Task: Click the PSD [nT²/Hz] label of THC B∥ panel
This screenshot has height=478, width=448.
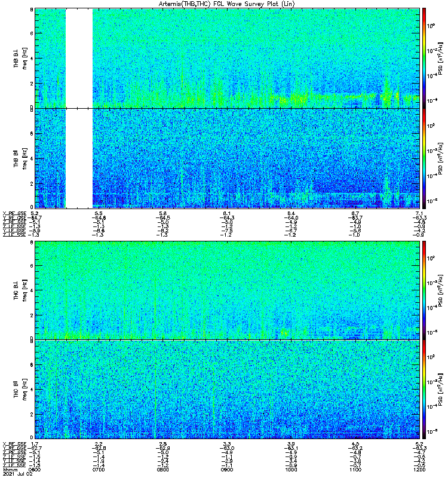Action: click(440, 390)
